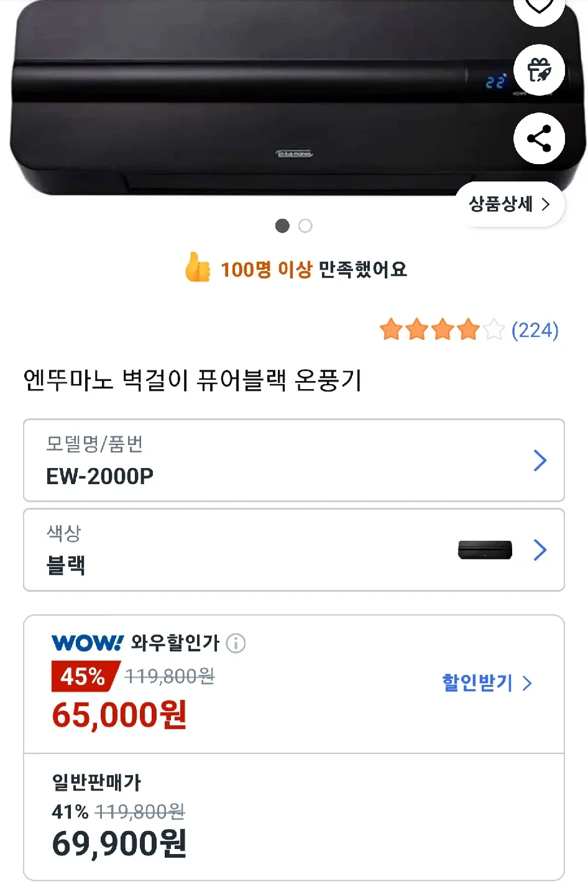This screenshot has width=588, height=895.
Task: Select the first image page dot
Action: click(282, 226)
